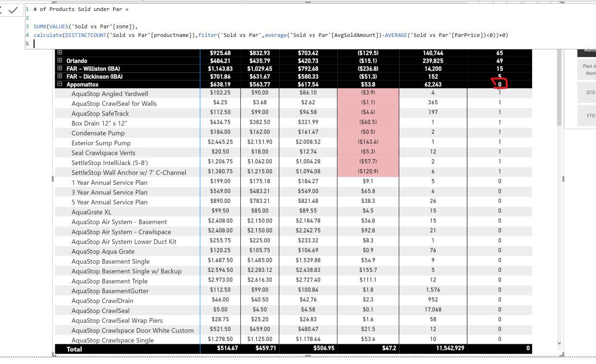Click the Total row label
Screen dimensions: 596x364
click(x=74, y=349)
